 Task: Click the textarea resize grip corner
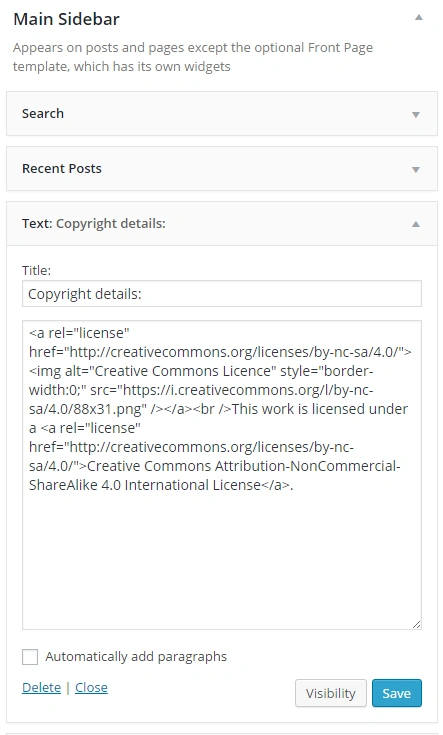[x=416, y=624]
